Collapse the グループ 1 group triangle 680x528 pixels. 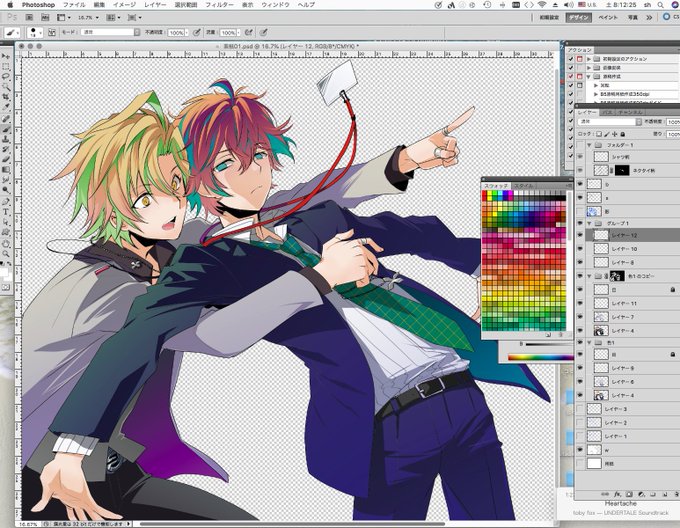point(589,223)
